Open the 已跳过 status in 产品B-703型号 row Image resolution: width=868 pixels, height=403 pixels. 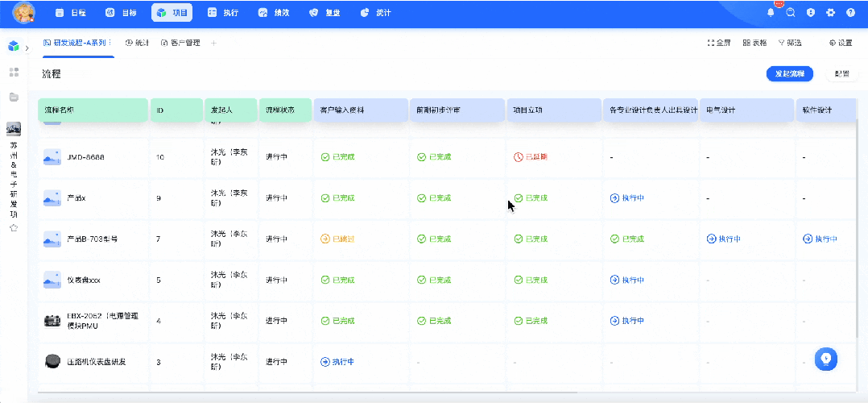pos(337,239)
